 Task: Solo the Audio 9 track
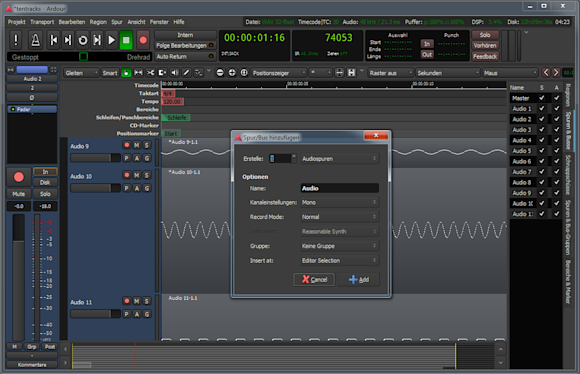click(147, 145)
